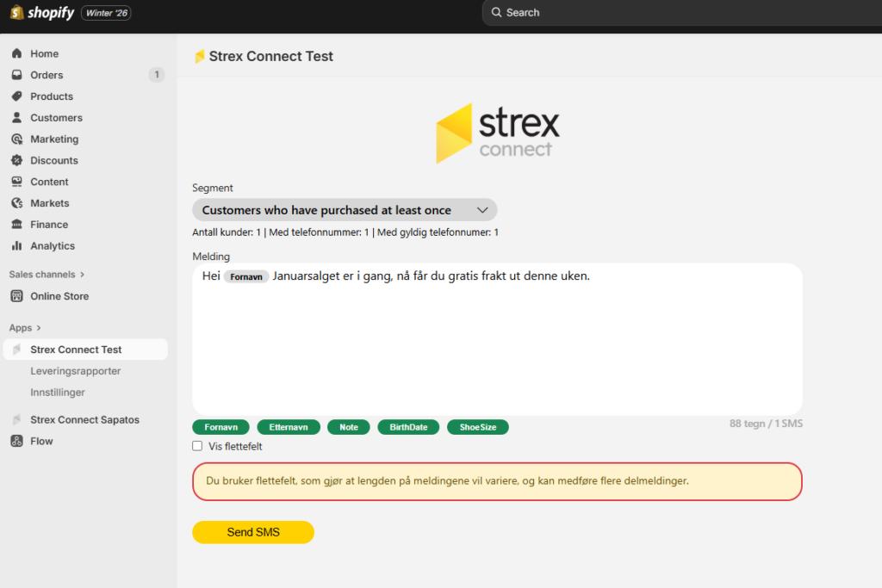Insert the ShoeSize merge field
This screenshot has height=588, width=882.
477,426
